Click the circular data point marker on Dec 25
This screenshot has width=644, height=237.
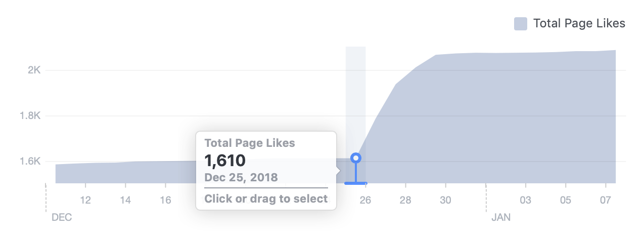click(356, 158)
